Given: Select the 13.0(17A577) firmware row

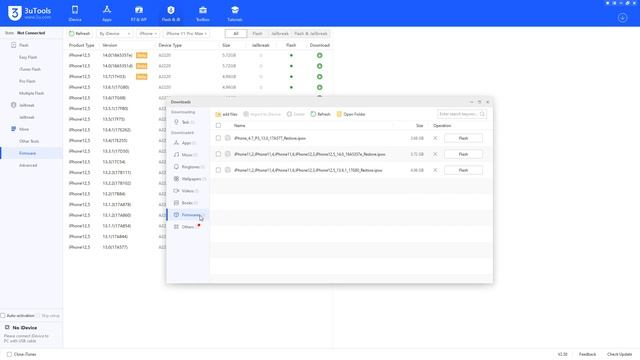Looking at the screenshot, I should [114, 247].
